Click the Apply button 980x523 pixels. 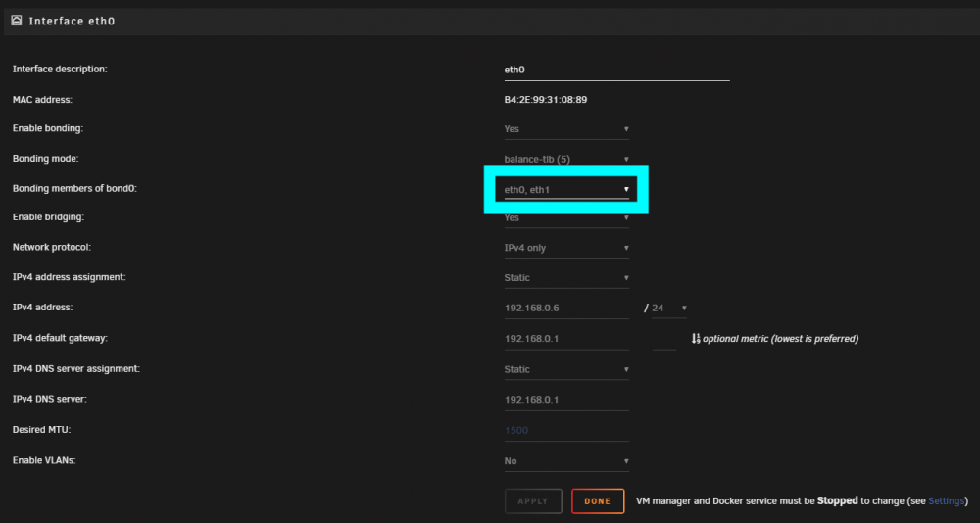tap(533, 501)
